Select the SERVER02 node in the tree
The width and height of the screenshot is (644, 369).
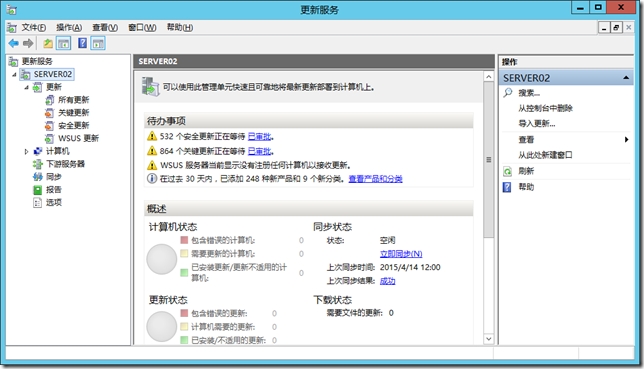click(53, 74)
